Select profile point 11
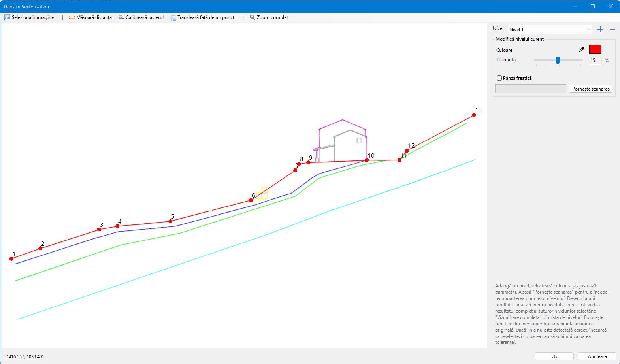Image resolution: width=620 pixels, height=364 pixels. click(x=399, y=160)
